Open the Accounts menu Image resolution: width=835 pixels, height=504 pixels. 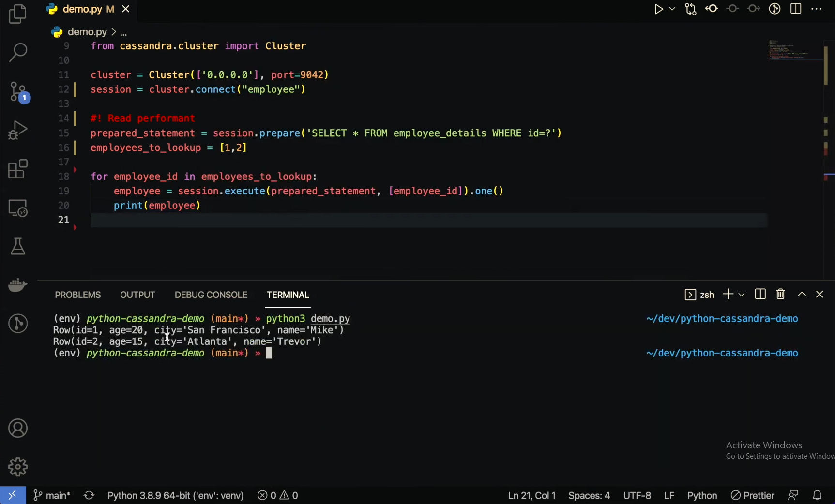coord(18,429)
